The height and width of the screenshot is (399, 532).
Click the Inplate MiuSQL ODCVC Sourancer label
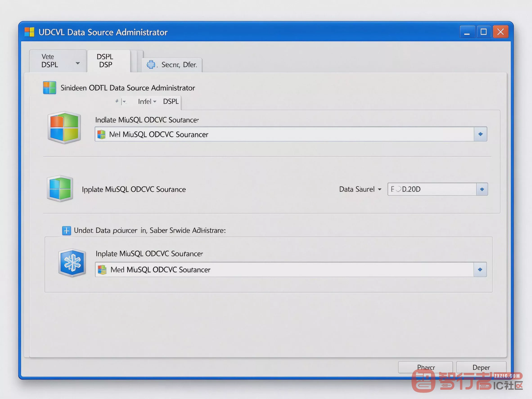[149, 253]
